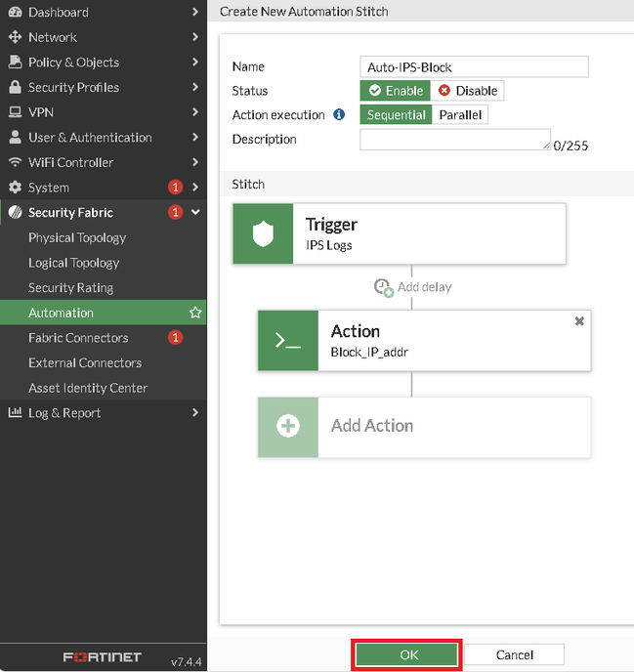Click OK to save the stitch
The height and width of the screenshot is (672, 634).
[406, 654]
